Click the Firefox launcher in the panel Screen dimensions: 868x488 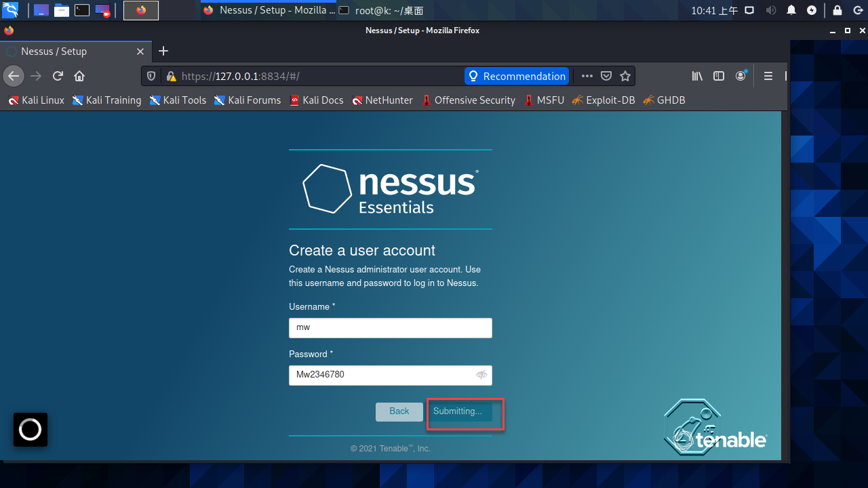pyautogui.click(x=141, y=10)
